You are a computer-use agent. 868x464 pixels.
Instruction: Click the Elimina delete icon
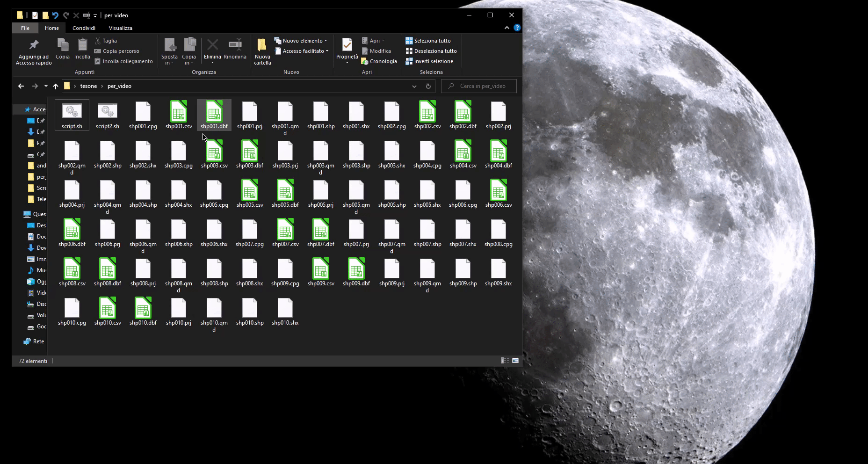(x=212, y=45)
